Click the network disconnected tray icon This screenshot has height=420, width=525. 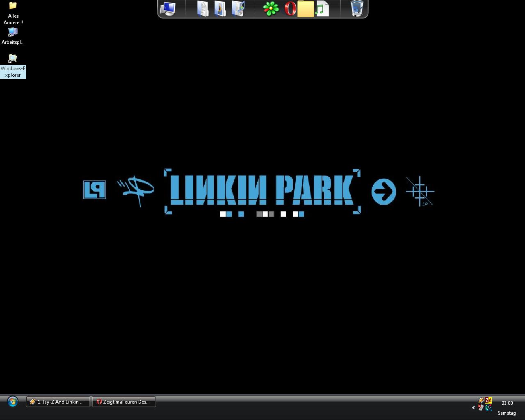(x=481, y=408)
